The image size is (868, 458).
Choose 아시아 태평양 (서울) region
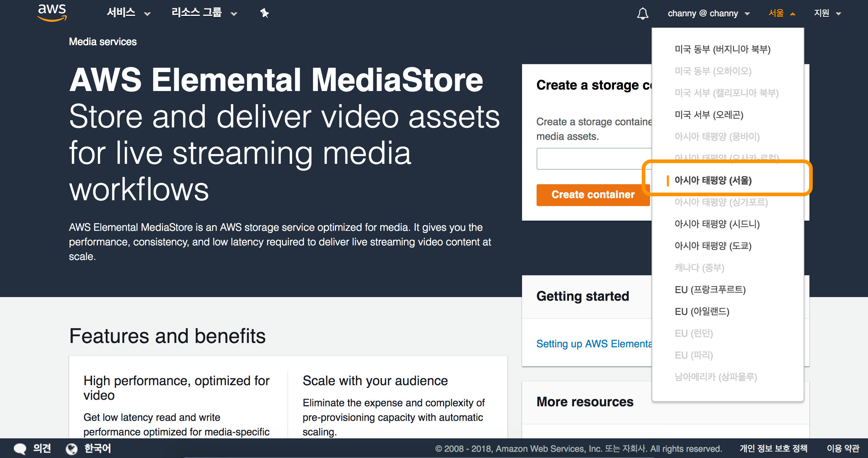click(x=713, y=180)
